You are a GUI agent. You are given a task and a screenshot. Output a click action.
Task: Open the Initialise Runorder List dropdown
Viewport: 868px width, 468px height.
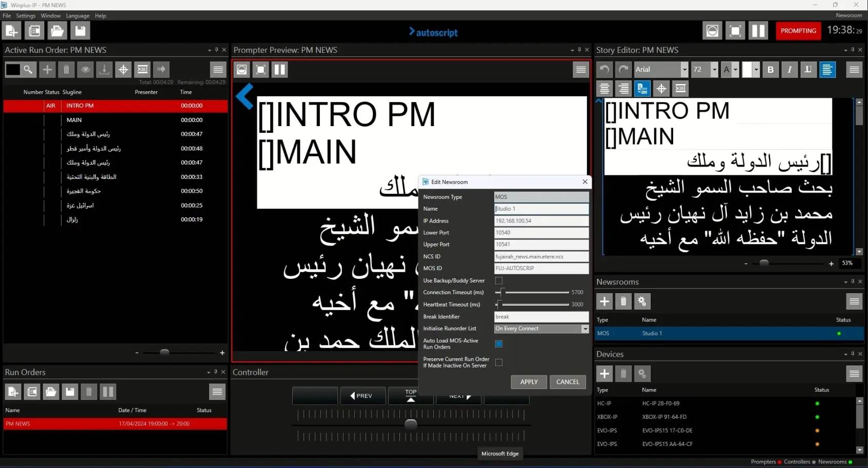tap(585, 329)
